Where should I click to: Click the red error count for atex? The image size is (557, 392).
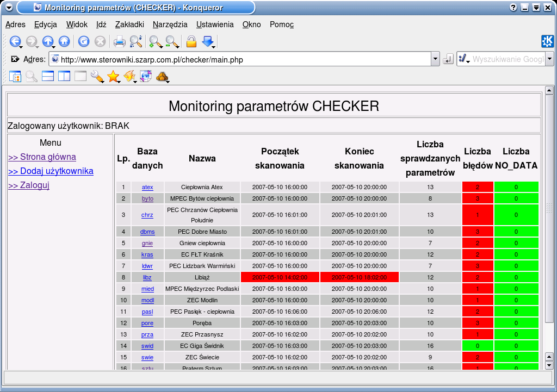click(x=478, y=187)
